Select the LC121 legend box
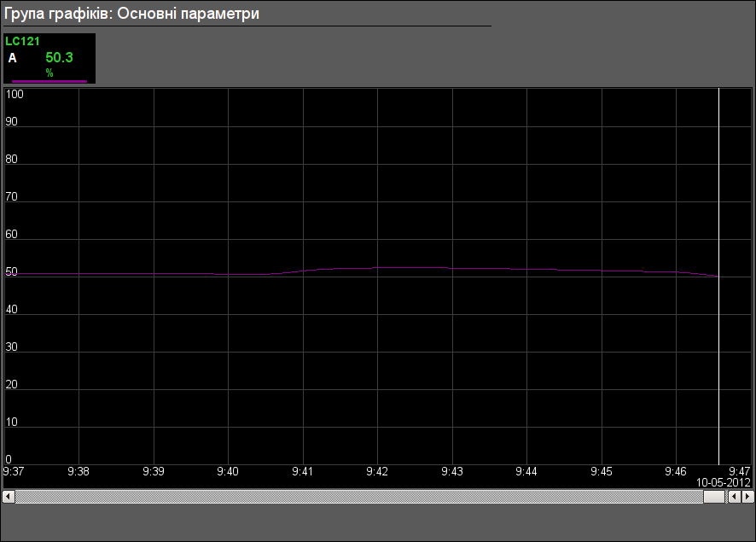The image size is (756, 542). pos(49,58)
